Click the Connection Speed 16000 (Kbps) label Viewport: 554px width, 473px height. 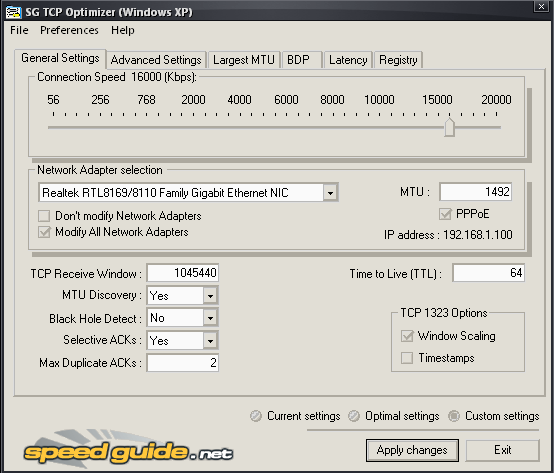pyautogui.click(x=117, y=77)
